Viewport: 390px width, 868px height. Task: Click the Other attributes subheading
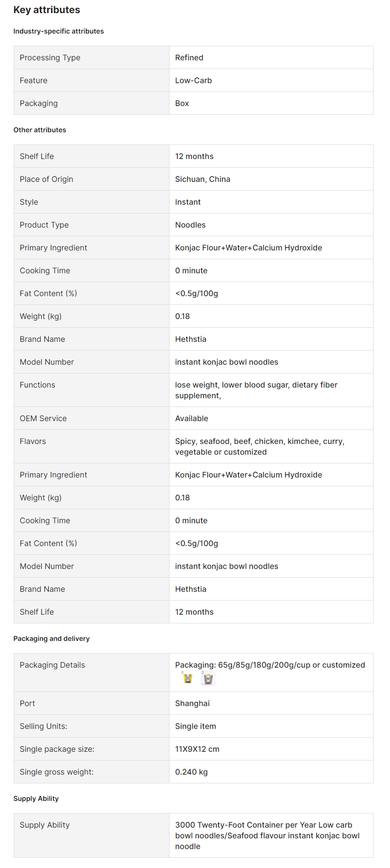[x=40, y=130]
